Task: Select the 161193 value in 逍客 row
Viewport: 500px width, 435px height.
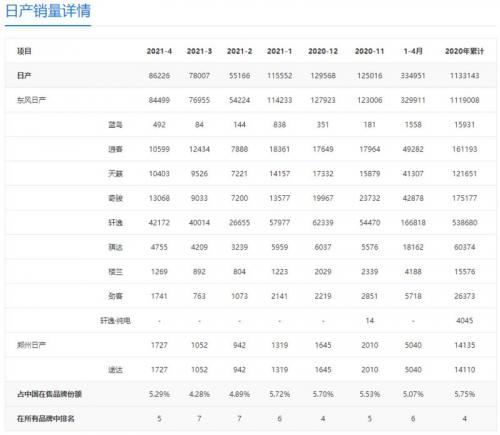Action: [x=465, y=149]
